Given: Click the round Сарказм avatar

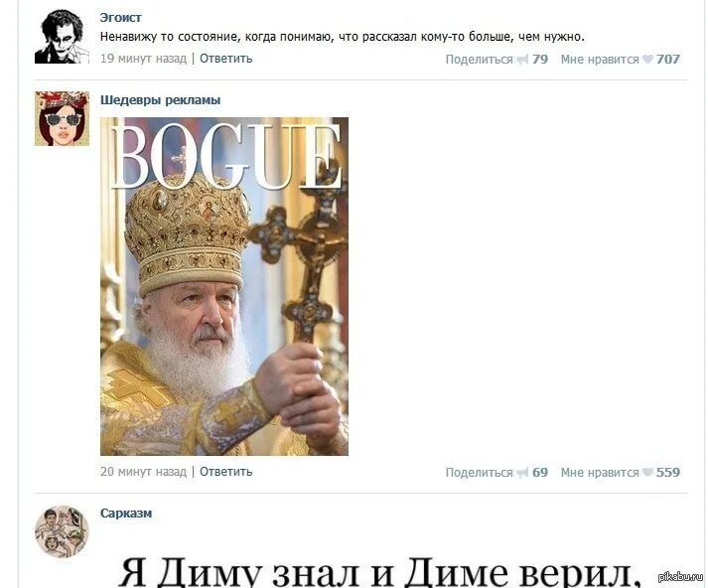Looking at the screenshot, I should tap(62, 531).
